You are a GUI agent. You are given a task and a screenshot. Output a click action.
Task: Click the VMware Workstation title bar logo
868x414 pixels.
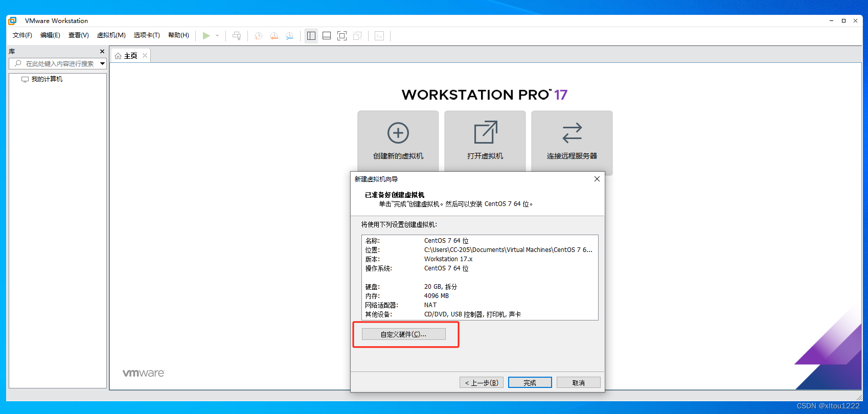pos(13,21)
